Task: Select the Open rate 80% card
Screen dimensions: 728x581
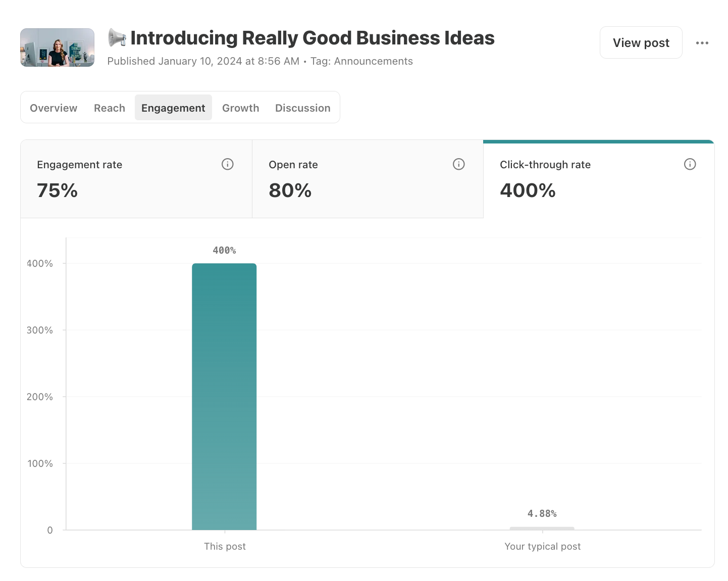Action: pyautogui.click(x=368, y=179)
